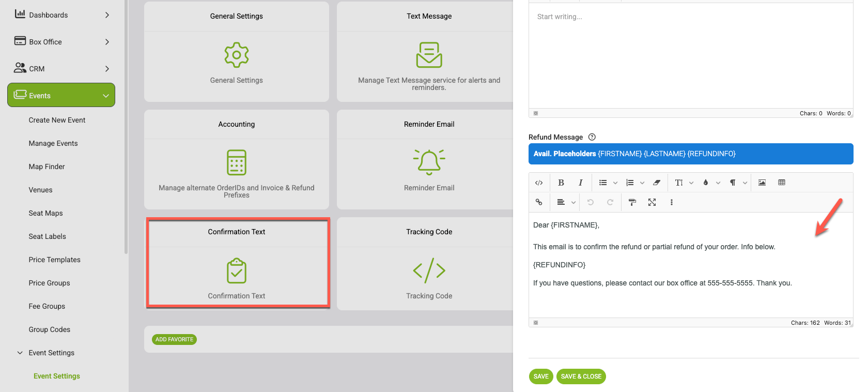This screenshot has width=868, height=392.
Task: Click the Text Message envelope icon
Action: click(x=429, y=55)
